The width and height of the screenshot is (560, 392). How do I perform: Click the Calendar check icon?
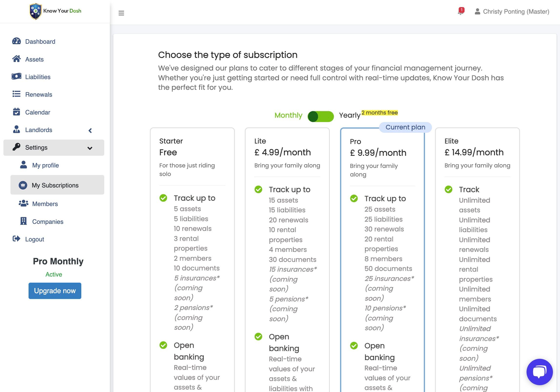pos(16,112)
